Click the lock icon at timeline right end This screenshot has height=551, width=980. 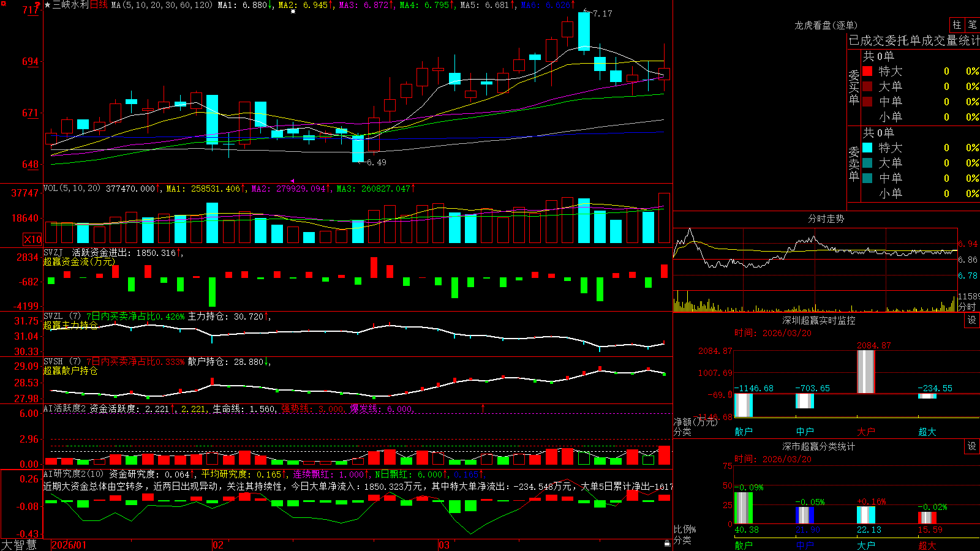coord(667,543)
